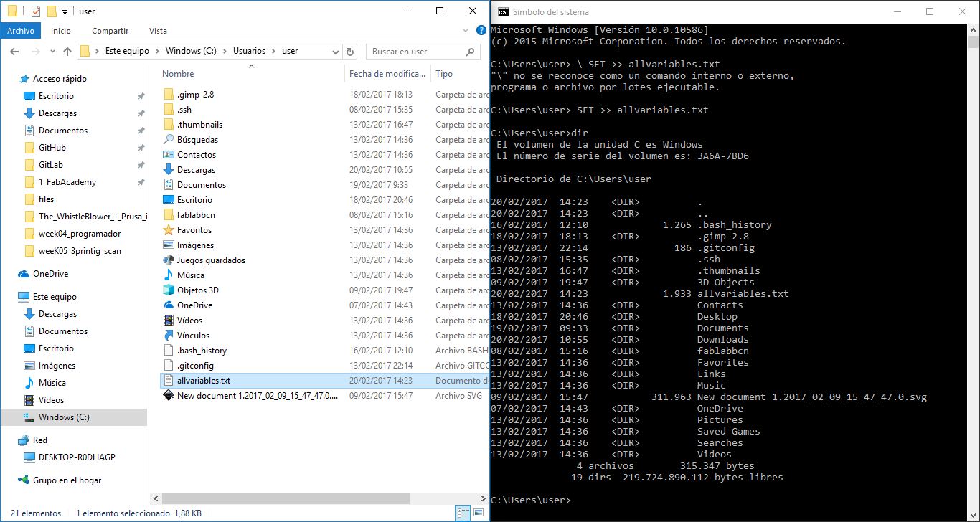Click the Properties quick access toolbar icon
This screenshot has height=522, width=980.
(36, 11)
